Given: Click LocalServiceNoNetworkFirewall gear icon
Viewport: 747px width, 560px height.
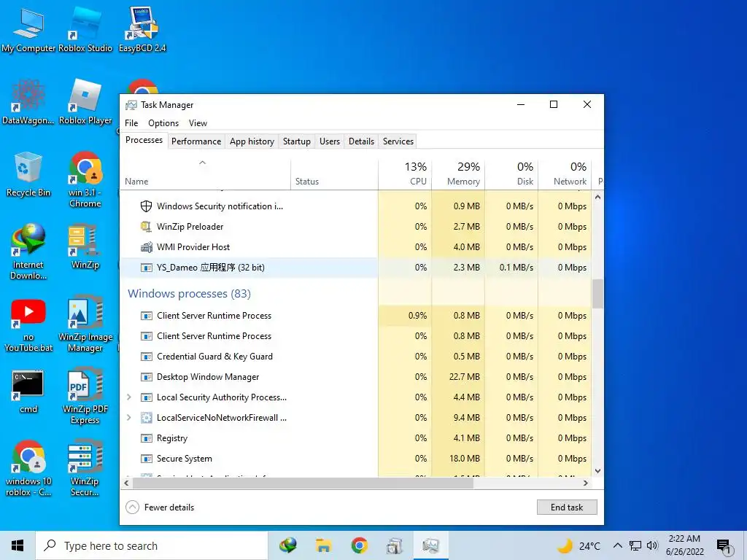Looking at the screenshot, I should pos(146,418).
